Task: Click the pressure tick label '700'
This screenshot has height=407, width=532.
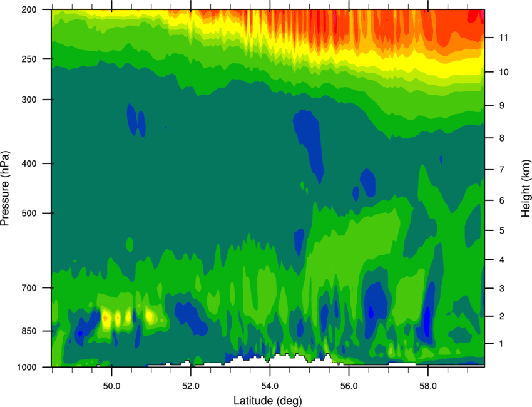Action: click(29, 287)
